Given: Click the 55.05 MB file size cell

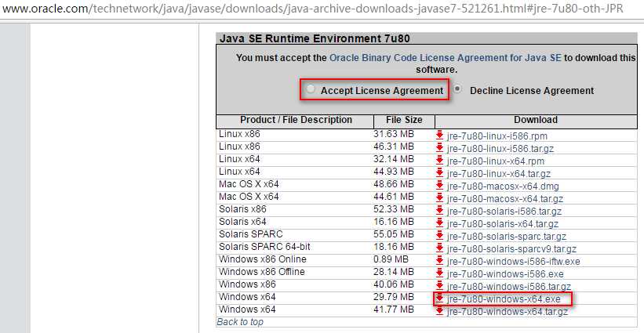Looking at the screenshot, I should pyautogui.click(x=394, y=234).
